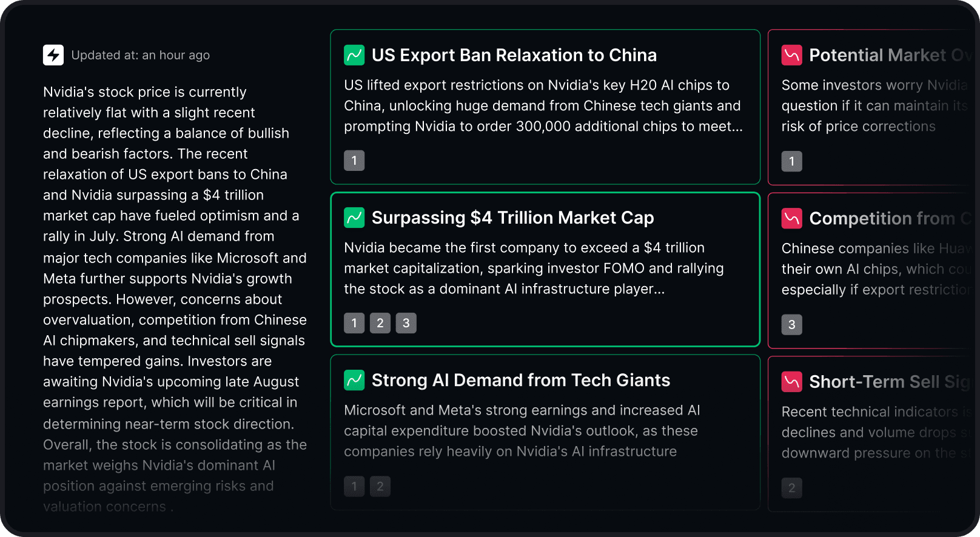Open source 3 under Competition from card
The width and height of the screenshot is (980, 537).
791,325
